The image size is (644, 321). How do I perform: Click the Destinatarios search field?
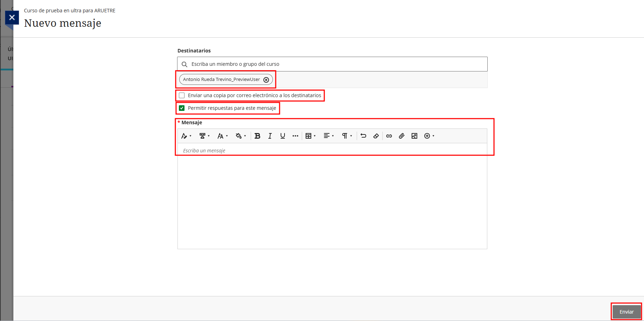332,64
